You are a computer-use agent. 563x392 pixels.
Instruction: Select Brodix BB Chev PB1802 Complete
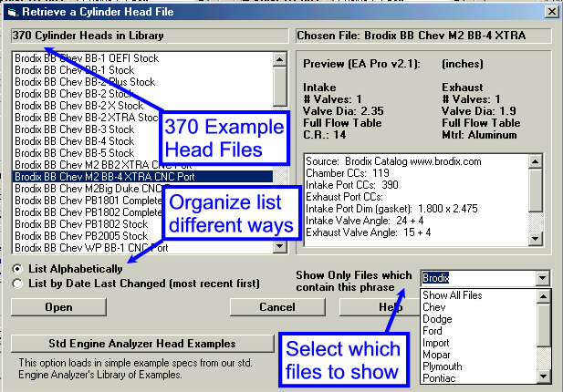(88, 212)
